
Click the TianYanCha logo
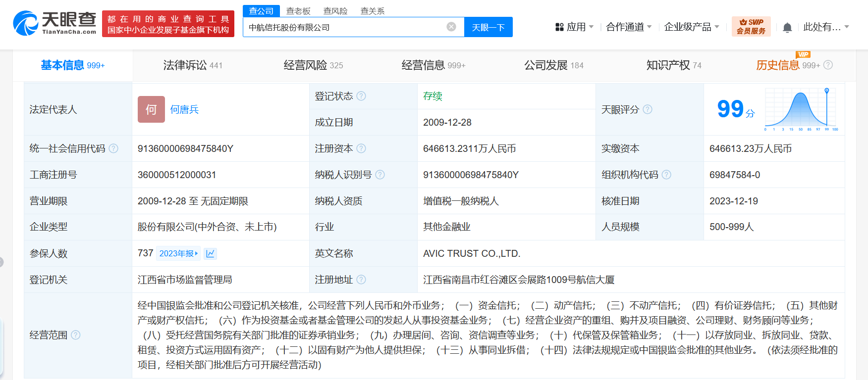coord(54,23)
